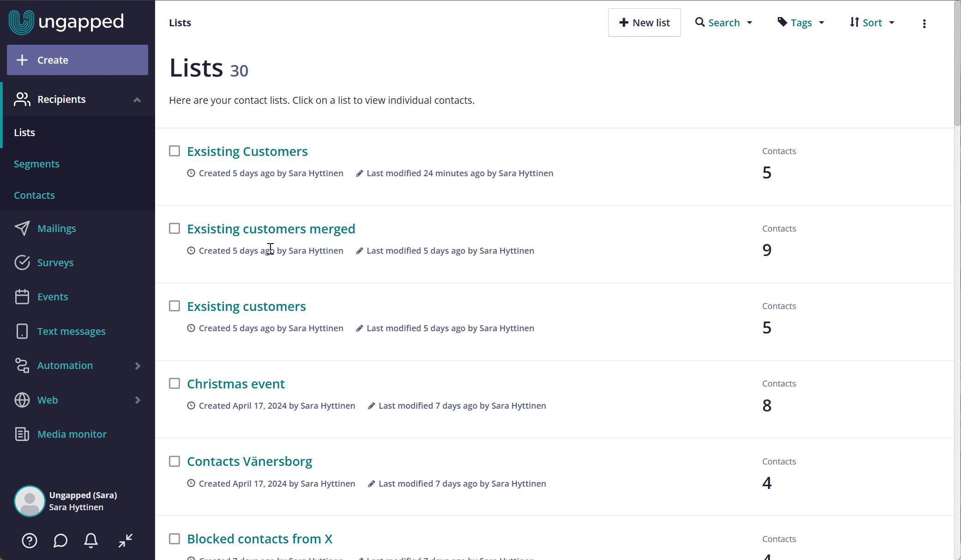Open the Christmas event list
Viewport: 961px width, 560px height.
(x=236, y=384)
